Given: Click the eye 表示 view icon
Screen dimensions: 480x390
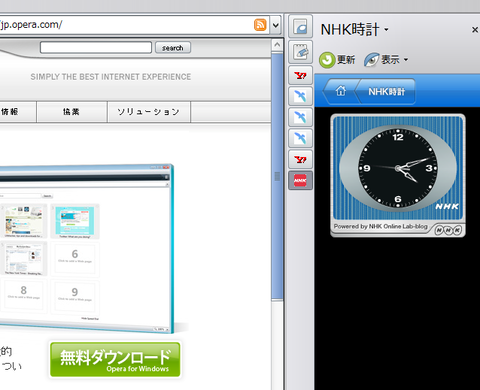Looking at the screenshot, I should 371,60.
